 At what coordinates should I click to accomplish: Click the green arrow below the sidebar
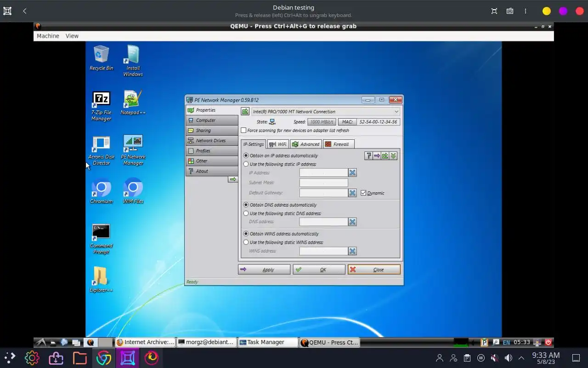click(233, 179)
